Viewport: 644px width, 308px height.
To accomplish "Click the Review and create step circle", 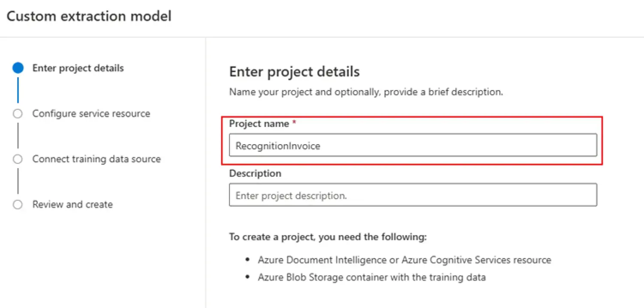I will pos(18,205).
